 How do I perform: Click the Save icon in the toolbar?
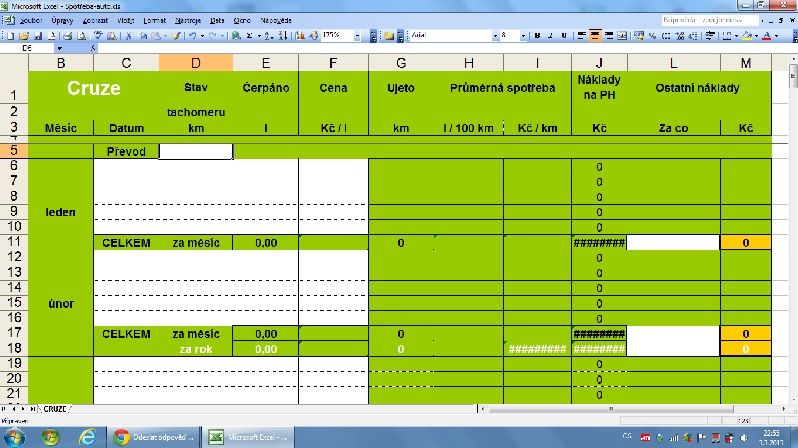coord(28,35)
